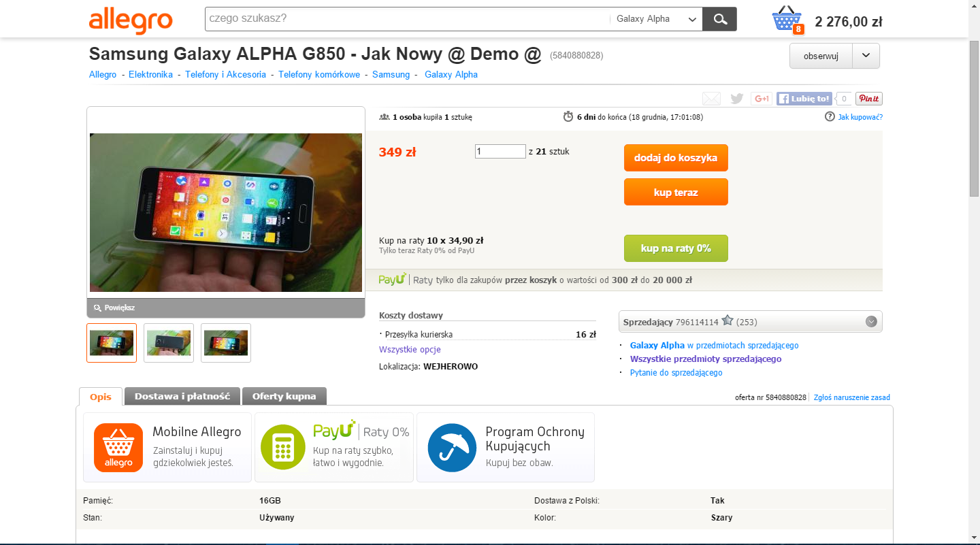Click the search magnifier button
Viewport: 980px width, 545px height.
719,19
